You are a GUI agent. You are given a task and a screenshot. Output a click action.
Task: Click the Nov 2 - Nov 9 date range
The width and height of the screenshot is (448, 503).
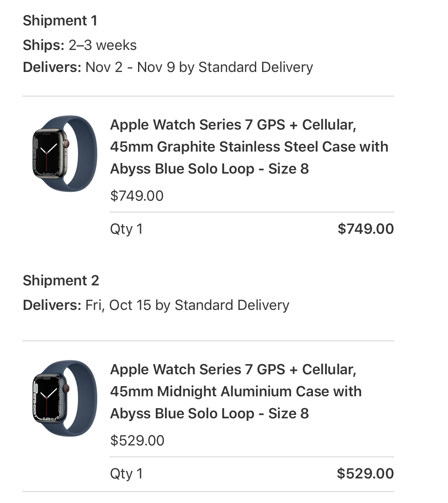point(130,67)
